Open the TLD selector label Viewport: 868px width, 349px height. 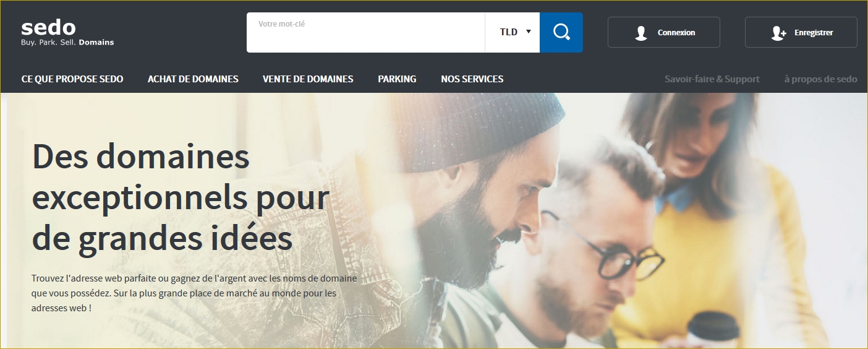tap(509, 32)
